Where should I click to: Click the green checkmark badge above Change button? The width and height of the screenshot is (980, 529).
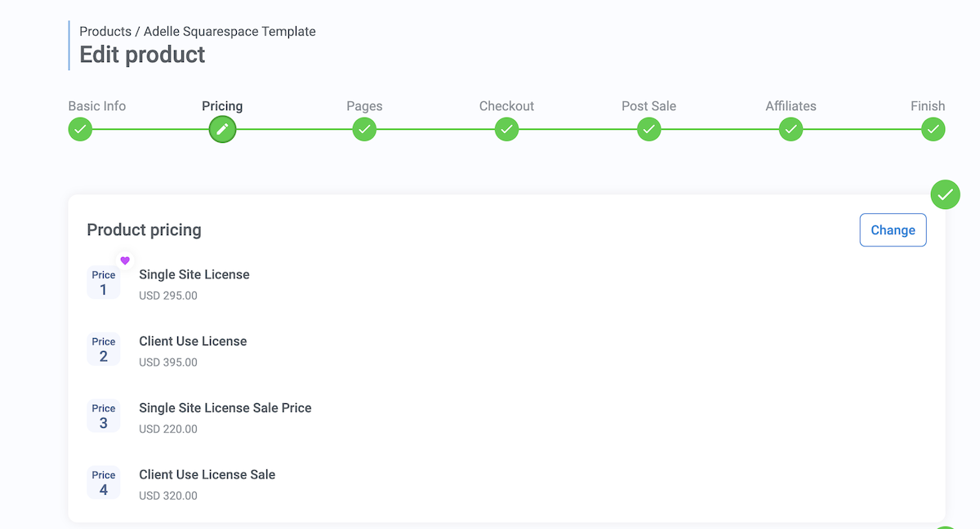click(945, 194)
